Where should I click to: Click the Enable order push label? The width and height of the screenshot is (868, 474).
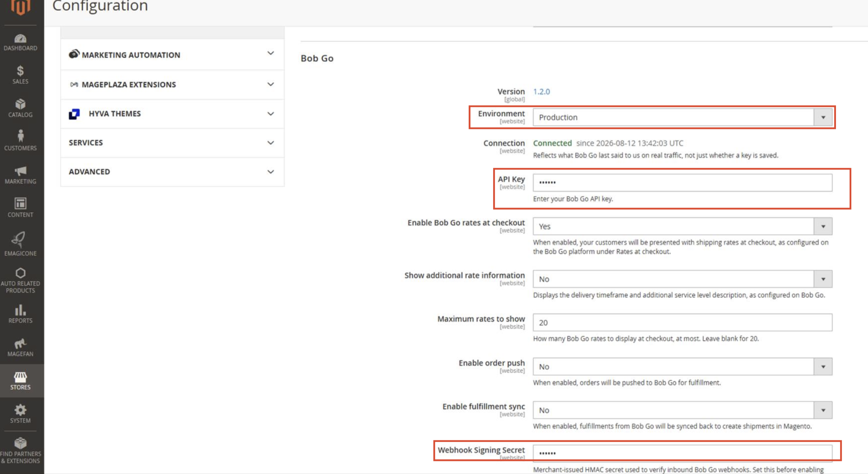[492, 363]
